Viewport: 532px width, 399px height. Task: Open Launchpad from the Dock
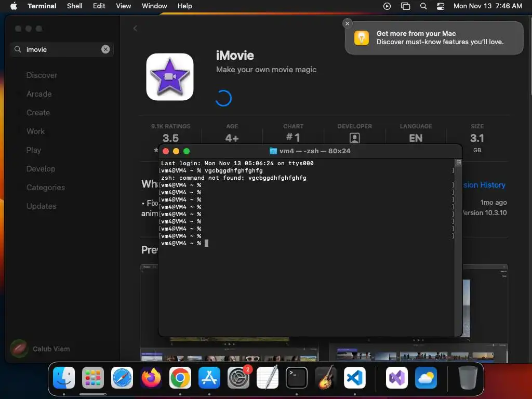[93, 378]
